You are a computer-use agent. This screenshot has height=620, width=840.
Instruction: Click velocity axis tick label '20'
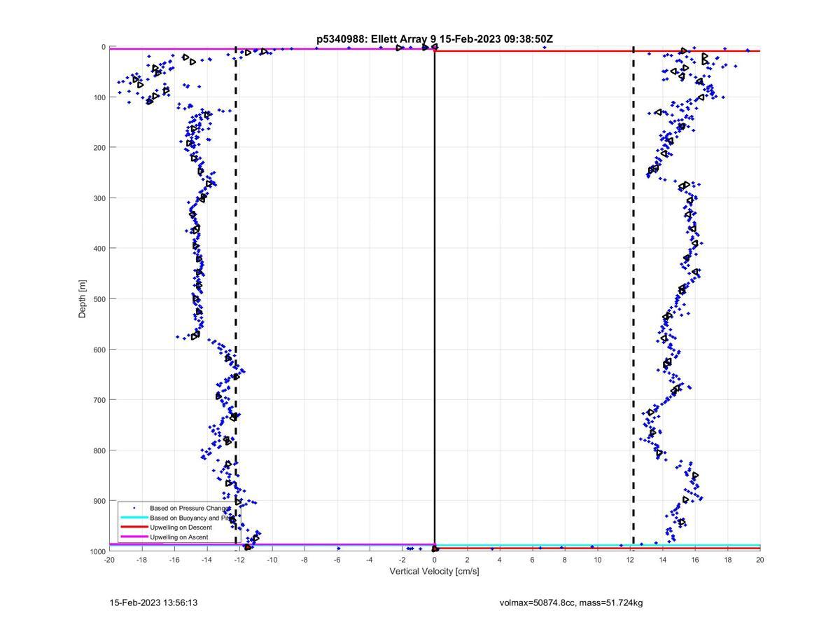pyautogui.click(x=760, y=560)
